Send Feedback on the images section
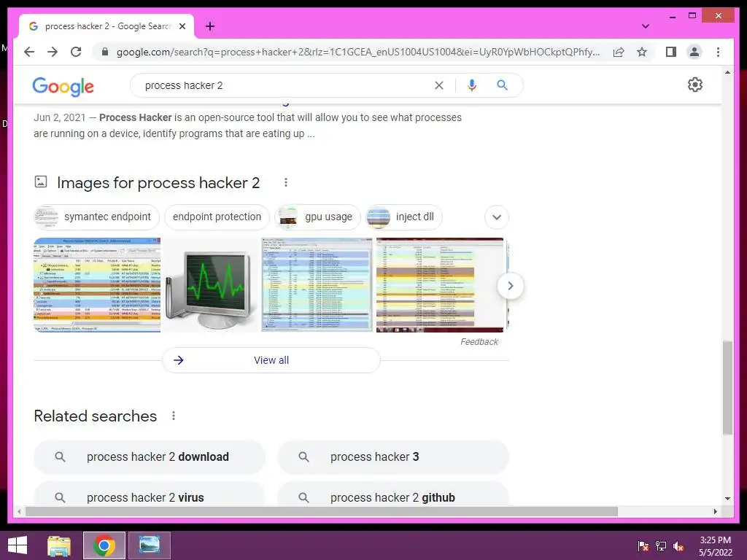Screen dimensions: 747x560 point(479,342)
